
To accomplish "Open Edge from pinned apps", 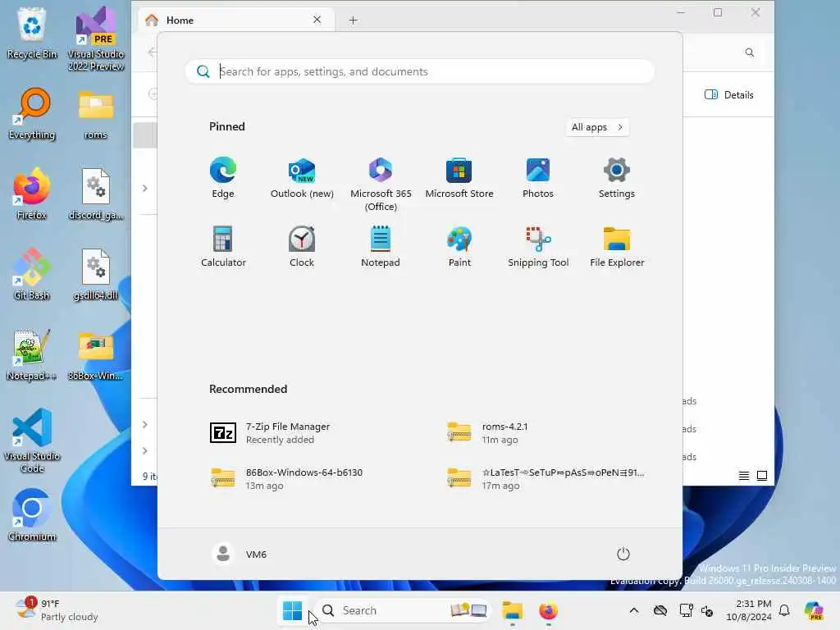I will pos(223,178).
